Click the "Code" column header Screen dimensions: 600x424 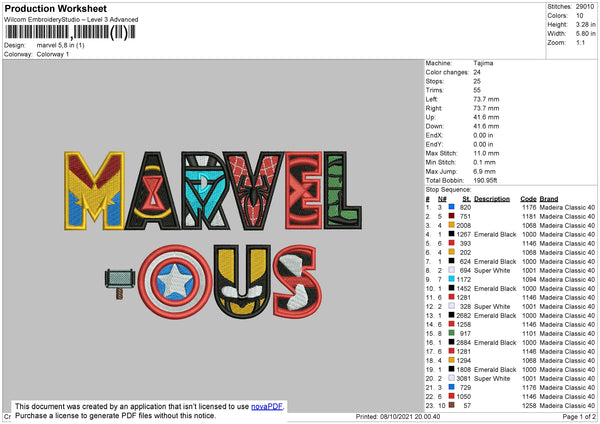(x=528, y=199)
